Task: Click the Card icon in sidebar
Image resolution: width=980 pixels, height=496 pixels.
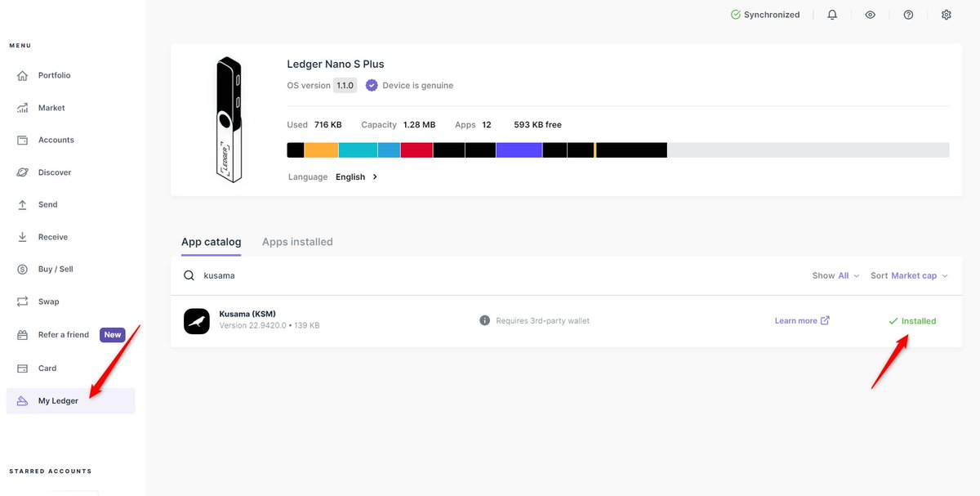Action: coord(23,369)
